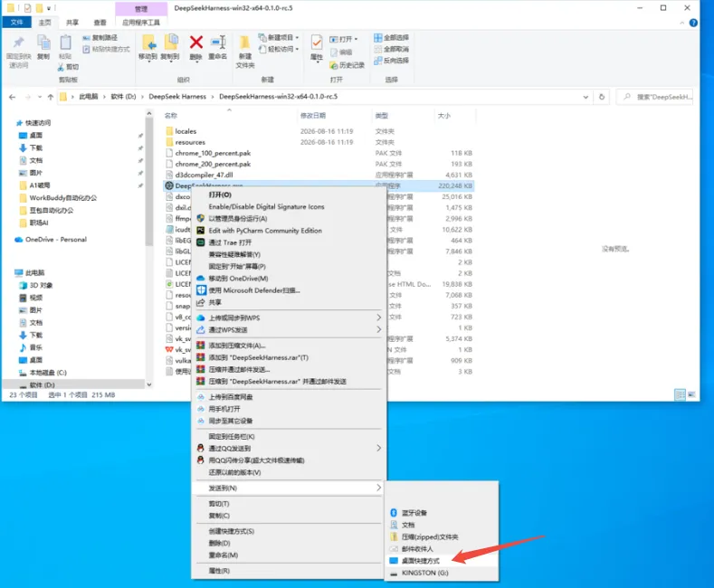Select the locales folder row
This screenshot has height=588, width=714.
[319, 131]
